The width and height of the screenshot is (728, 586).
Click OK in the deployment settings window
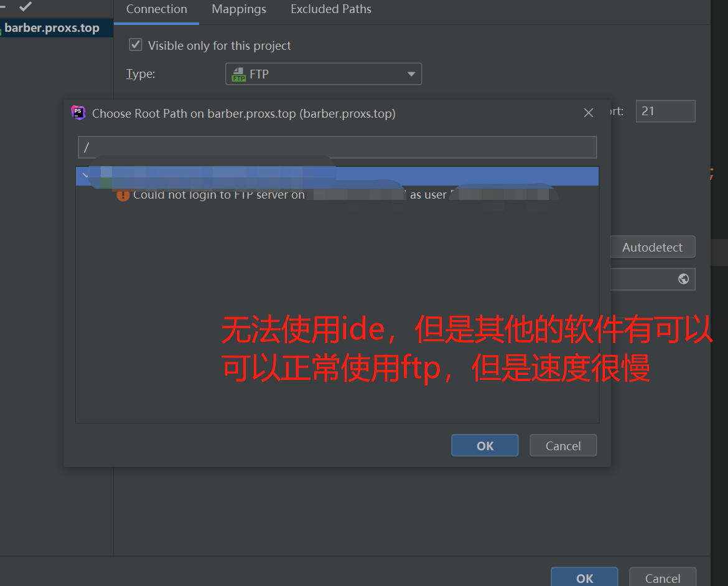point(584,578)
